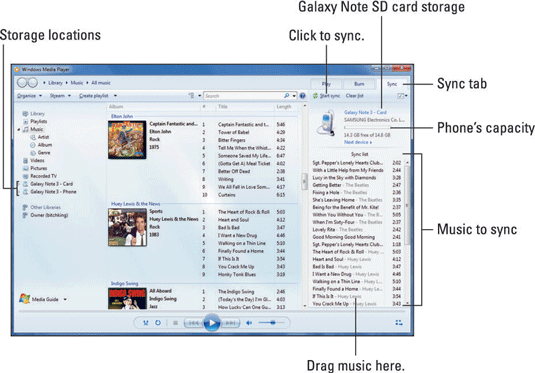Click the large Play button

coord(212,322)
